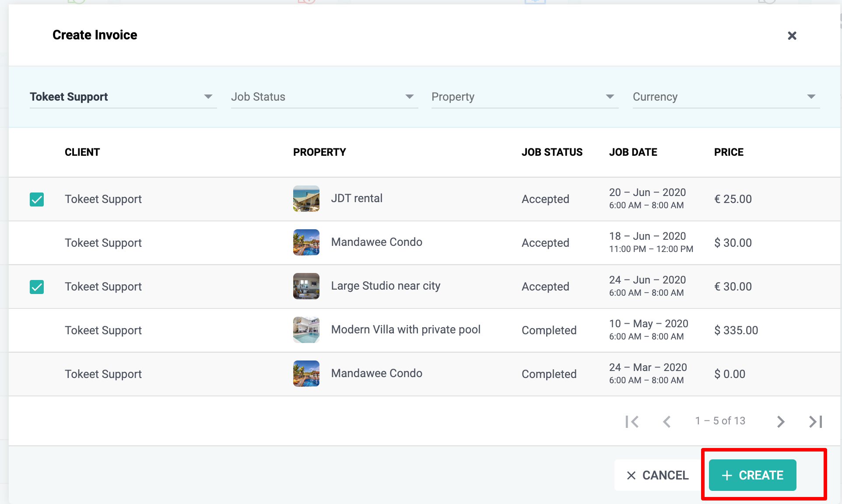This screenshot has height=504, width=842.
Task: Click Modern Villa with private pool name
Action: 406,329
